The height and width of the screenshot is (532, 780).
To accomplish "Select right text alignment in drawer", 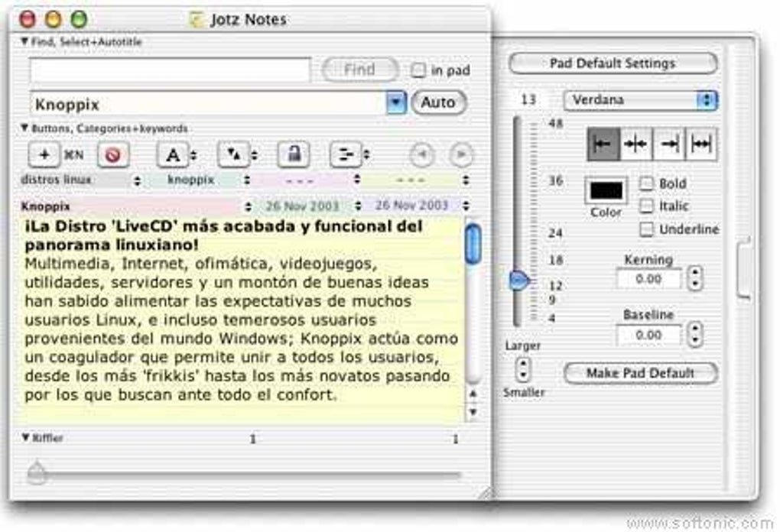I will 668,144.
